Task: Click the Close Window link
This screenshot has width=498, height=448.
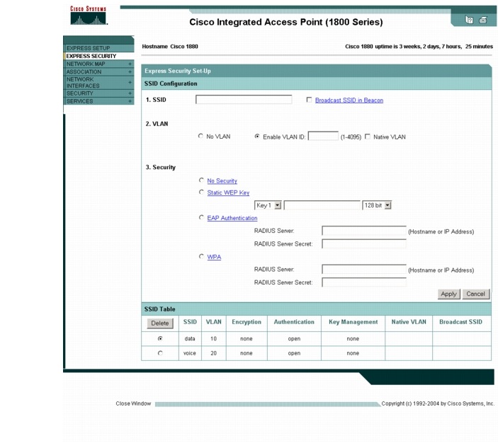Action: click(133, 403)
